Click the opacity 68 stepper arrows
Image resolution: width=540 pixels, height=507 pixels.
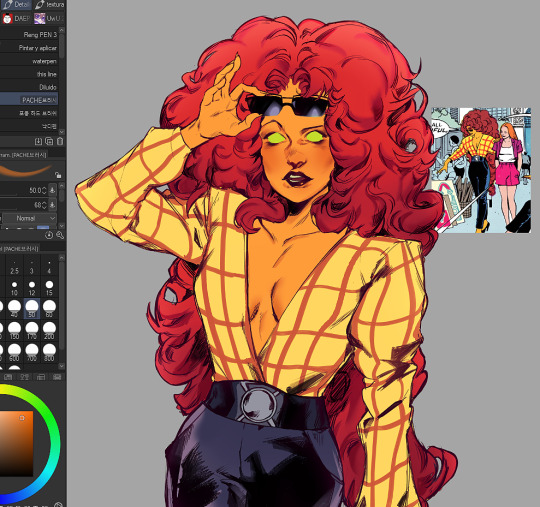pos(44,205)
